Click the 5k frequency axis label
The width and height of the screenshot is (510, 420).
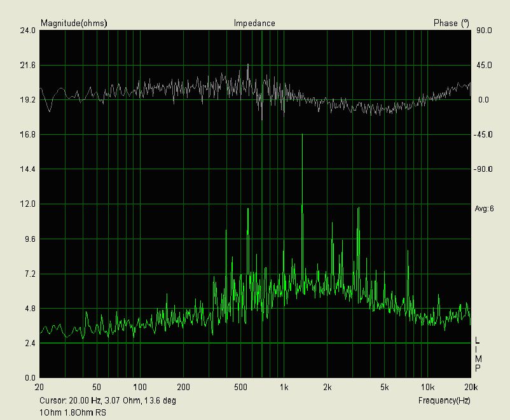385,387
